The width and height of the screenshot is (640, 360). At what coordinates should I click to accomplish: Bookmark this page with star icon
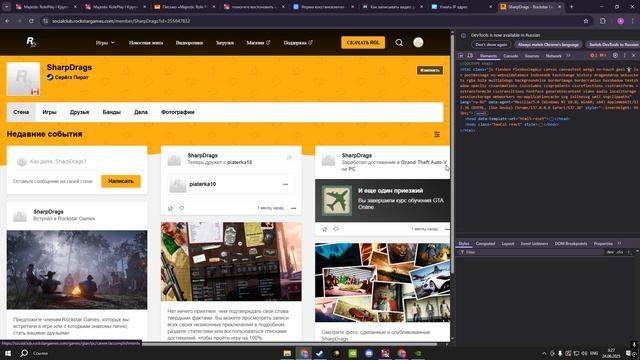tap(586, 21)
